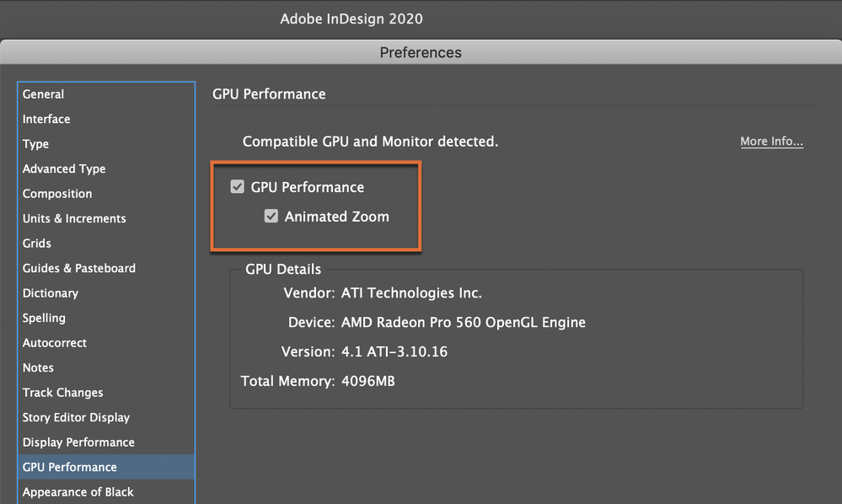842x504 pixels.
Task: Choose Units & Increments category
Action: tap(74, 218)
